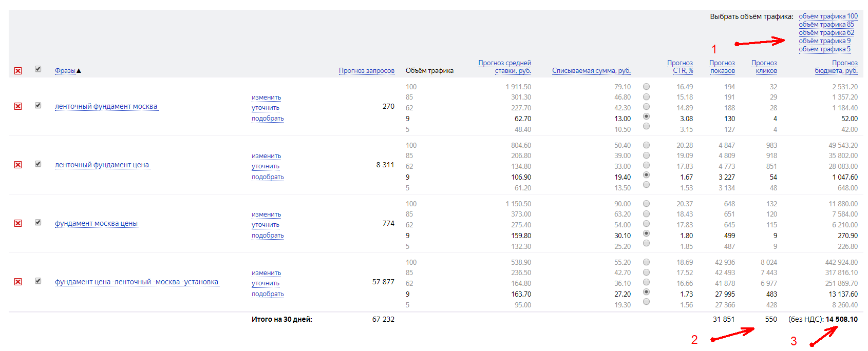Select the 55.20 radio in the last phrase row
This screenshot has height=351, width=868.
(x=646, y=262)
